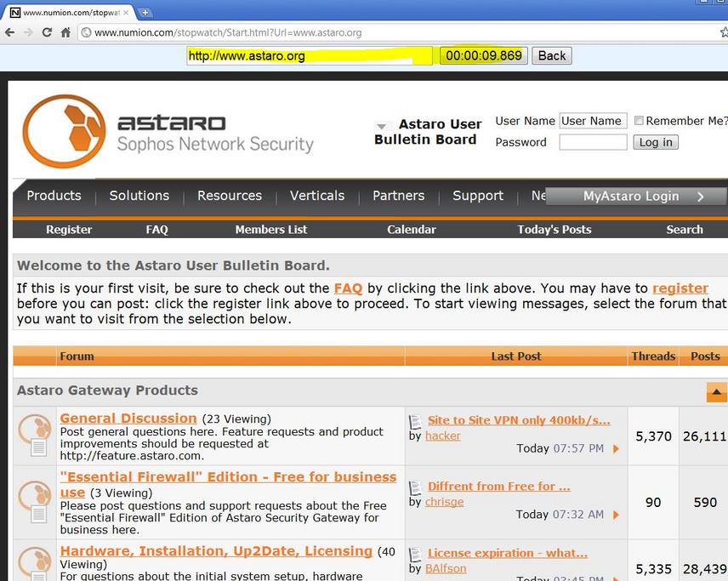
Task: Expand the arrow beside Astaro User Bulletin Board
Action: click(x=382, y=127)
